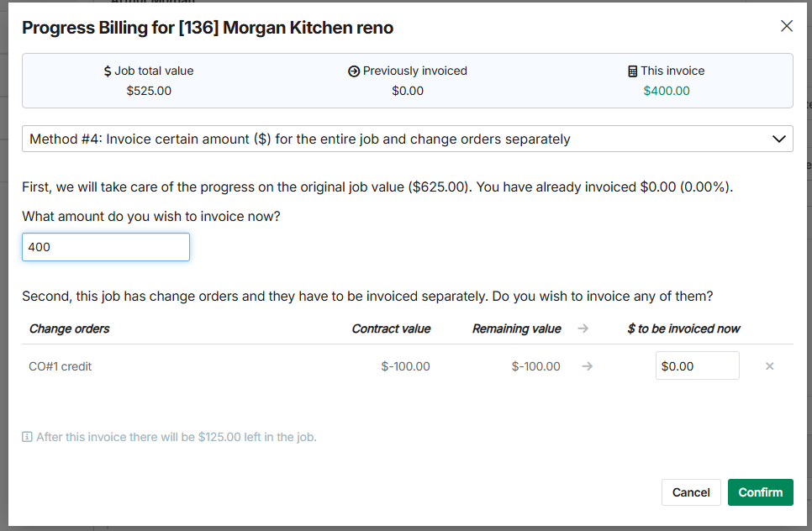Screen dimensions: 812x531
Task: Click the invoice amount field showing 400
Action: [x=106, y=247]
